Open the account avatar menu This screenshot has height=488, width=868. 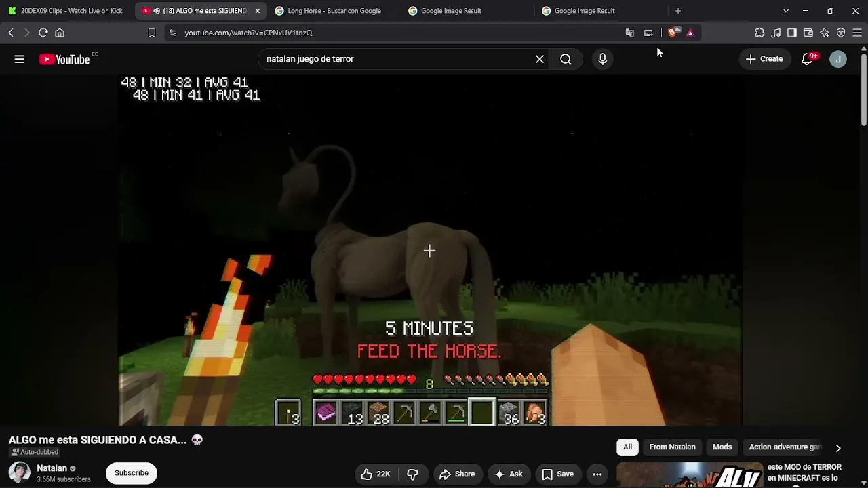tap(838, 59)
